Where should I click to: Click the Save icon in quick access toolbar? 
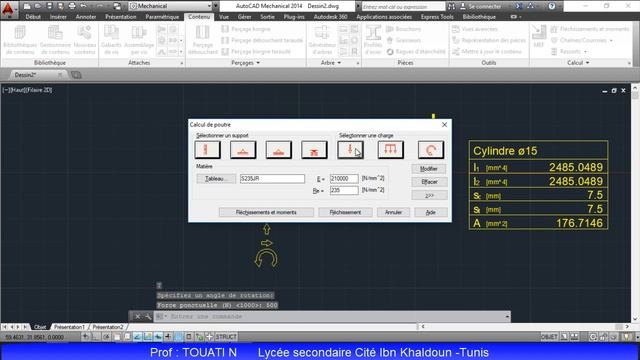pos(49,6)
